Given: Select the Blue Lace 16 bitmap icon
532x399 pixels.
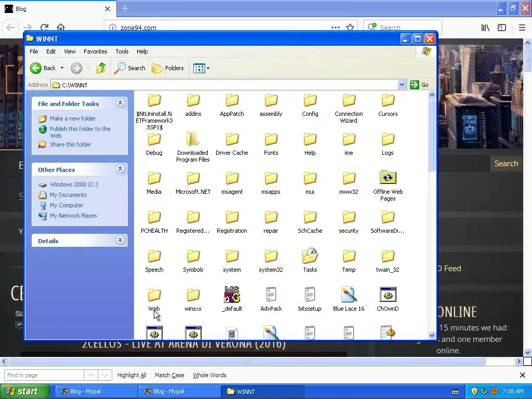Looking at the screenshot, I should [x=349, y=295].
